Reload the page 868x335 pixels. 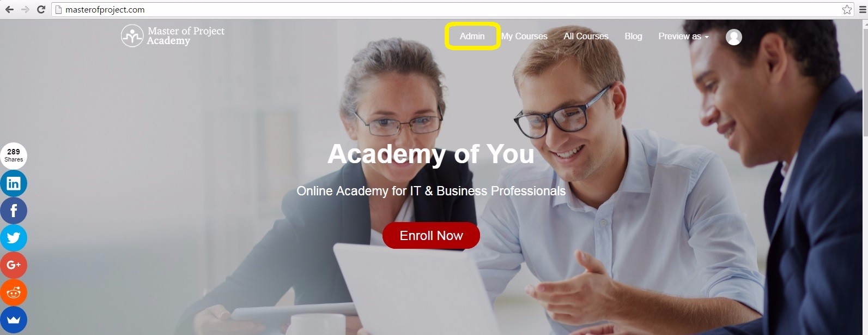pos(41,9)
